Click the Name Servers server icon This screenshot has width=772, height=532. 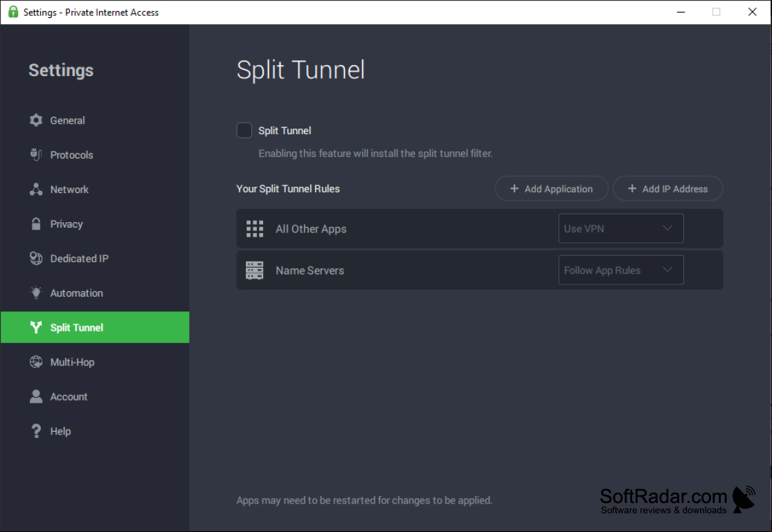(255, 270)
